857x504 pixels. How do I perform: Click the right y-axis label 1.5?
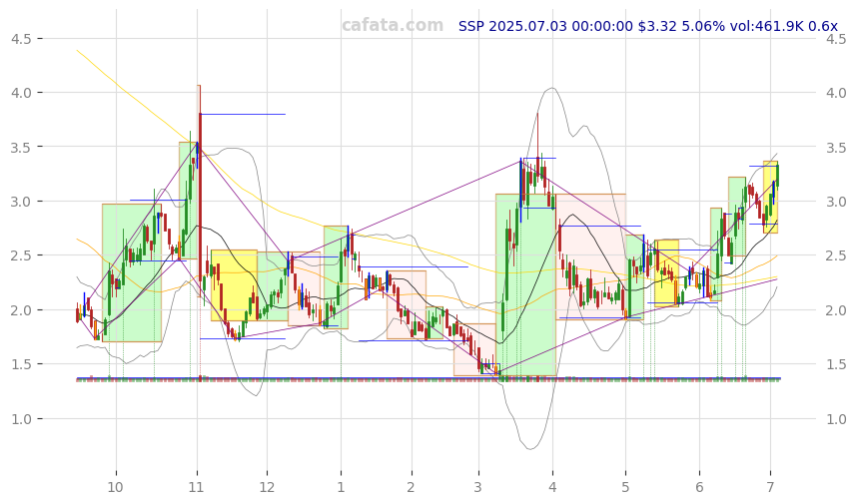[x=836, y=364]
